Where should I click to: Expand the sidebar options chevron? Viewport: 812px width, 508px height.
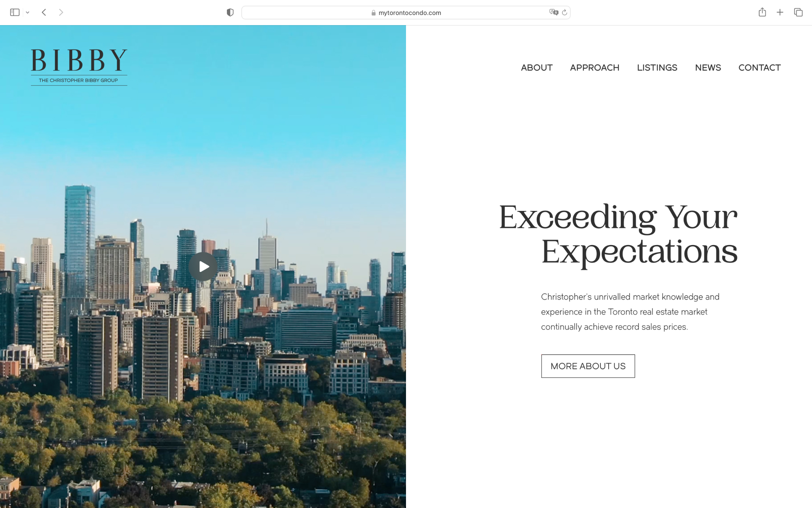pos(28,12)
